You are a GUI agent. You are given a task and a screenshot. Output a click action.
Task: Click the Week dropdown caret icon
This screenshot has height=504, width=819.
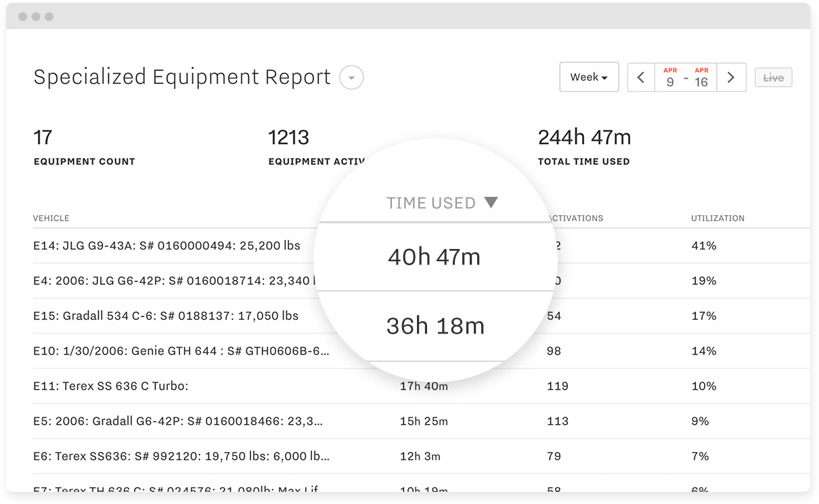point(604,77)
